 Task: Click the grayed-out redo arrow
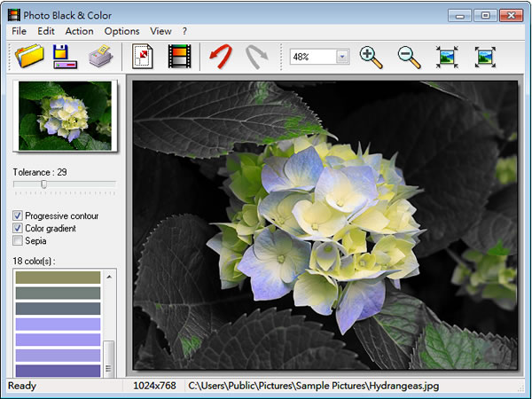pos(257,57)
